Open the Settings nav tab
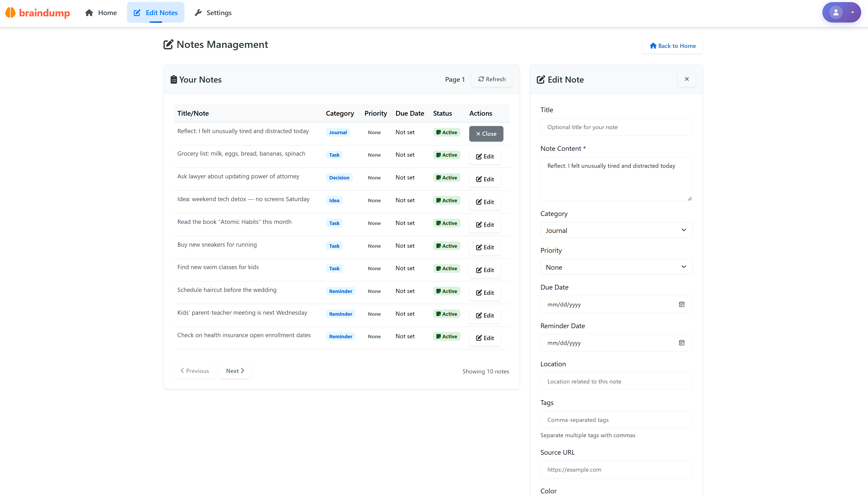The image size is (868, 496). point(213,13)
